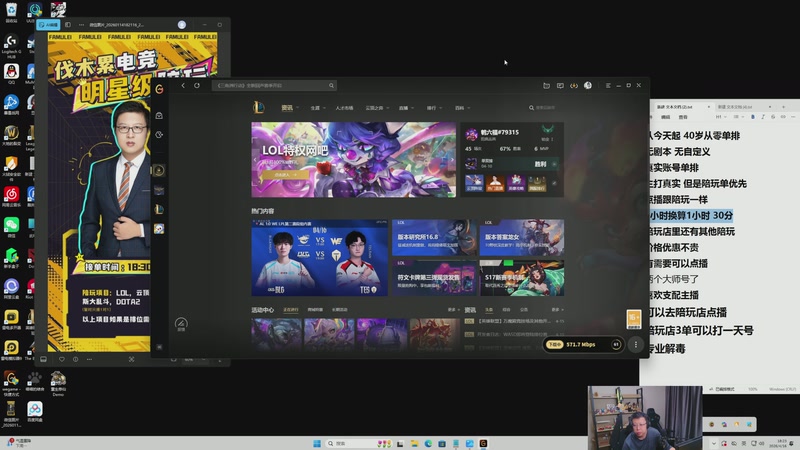Click the 16+ age rating badge
Viewport: 800px width, 450px height.
click(x=634, y=319)
